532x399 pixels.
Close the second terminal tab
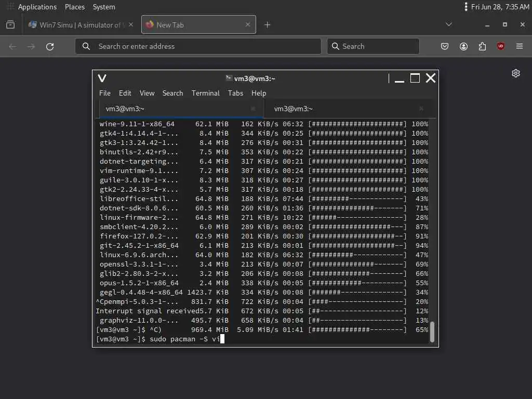tap(421, 109)
